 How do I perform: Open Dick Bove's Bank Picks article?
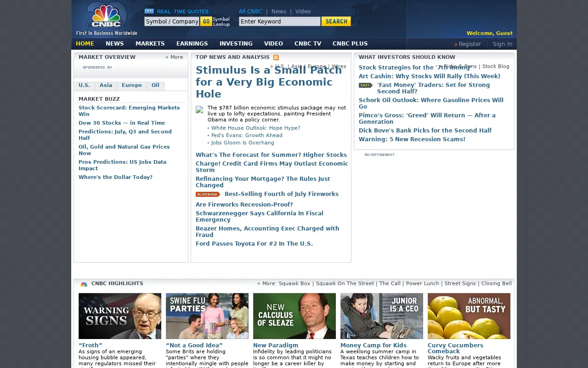tap(425, 131)
